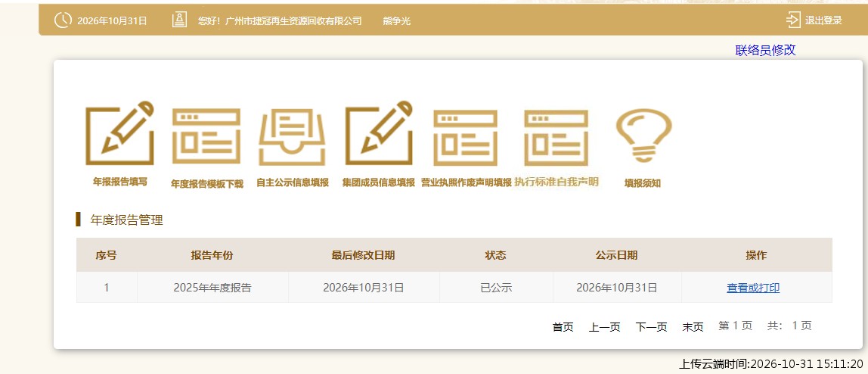Click the 执行标准自我声明 form icon
The height and width of the screenshot is (374, 868).
556,137
